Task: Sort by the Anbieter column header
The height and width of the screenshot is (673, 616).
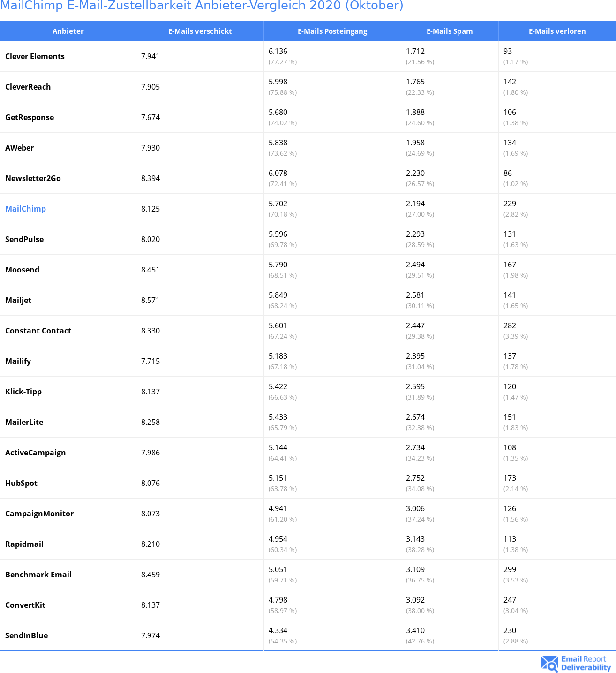Action: (68, 31)
